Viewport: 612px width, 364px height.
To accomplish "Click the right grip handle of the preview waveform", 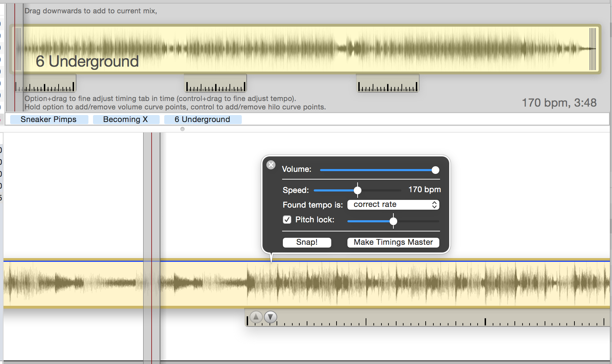I will click(593, 49).
